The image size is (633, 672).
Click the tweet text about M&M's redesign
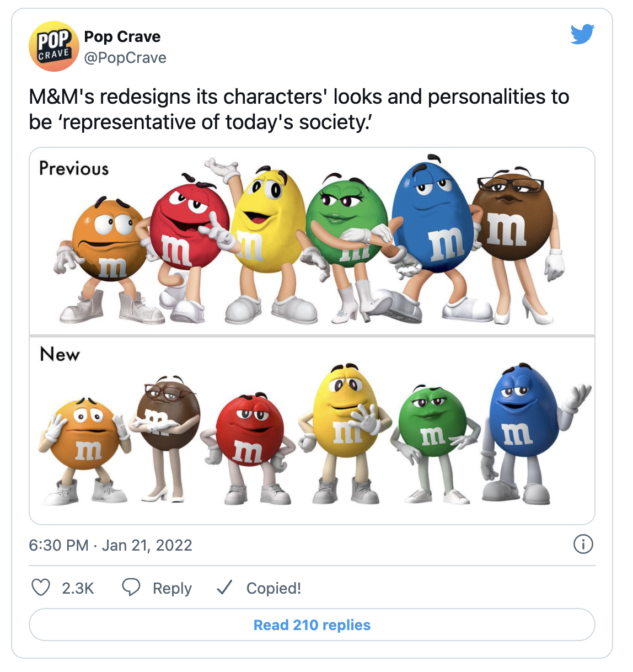click(x=299, y=109)
